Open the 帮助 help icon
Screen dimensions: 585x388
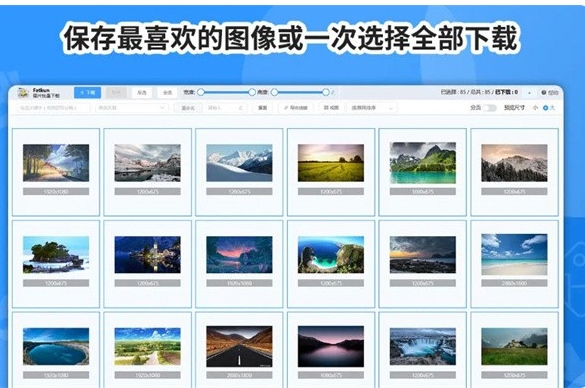click(x=550, y=93)
